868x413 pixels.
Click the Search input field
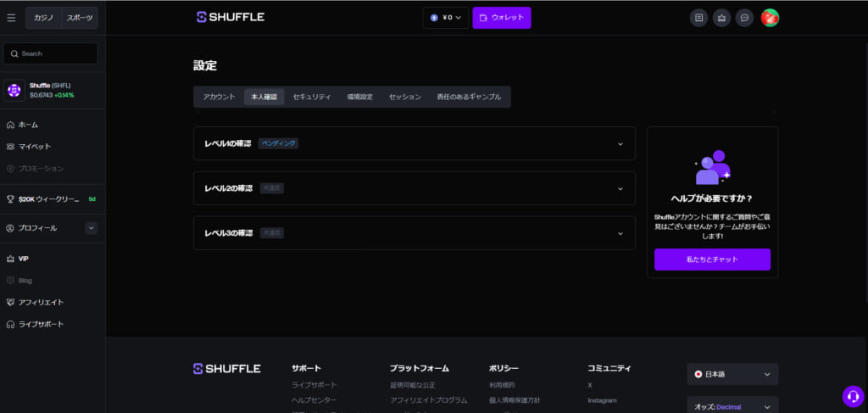click(x=50, y=53)
